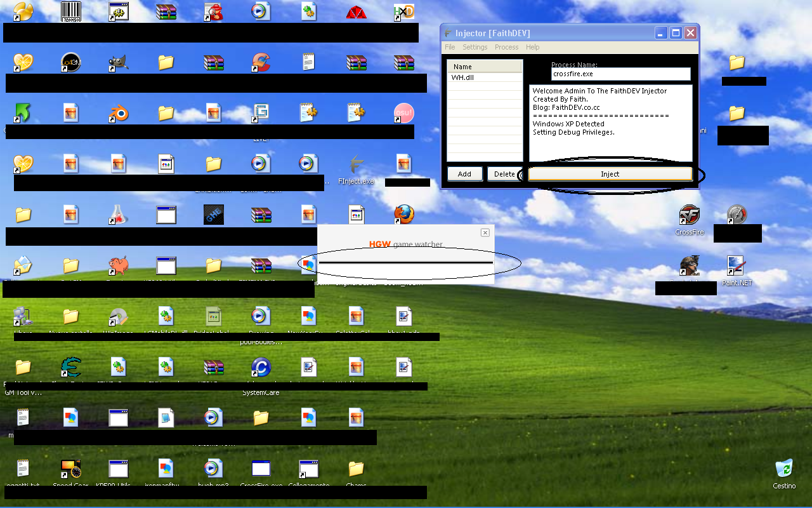Viewport: 812px width, 508px height.
Task: Open the Blender desktop shortcut
Action: pos(118,114)
